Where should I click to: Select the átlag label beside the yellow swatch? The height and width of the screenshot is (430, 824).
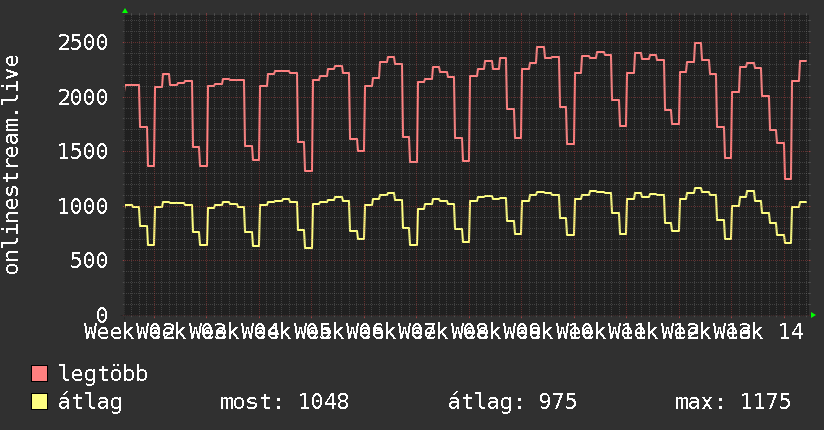point(90,402)
